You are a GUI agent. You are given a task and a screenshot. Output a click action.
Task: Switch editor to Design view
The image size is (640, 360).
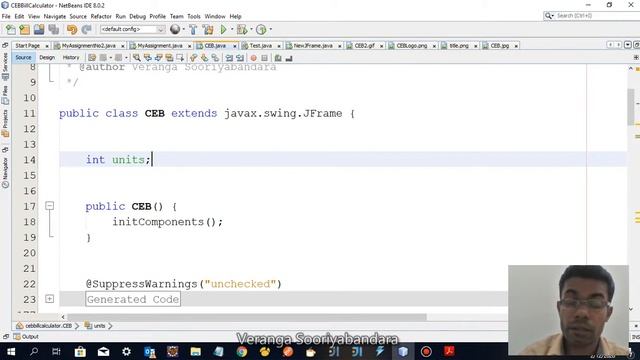47,58
